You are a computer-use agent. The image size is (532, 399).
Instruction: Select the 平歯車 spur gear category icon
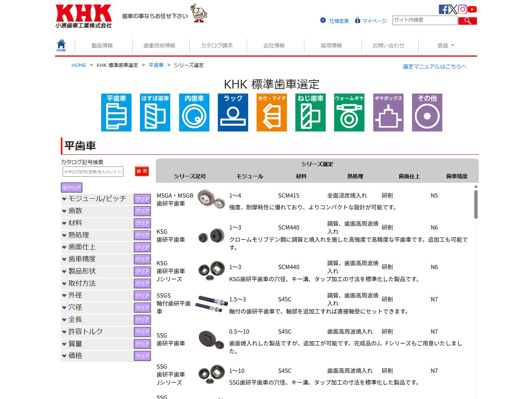[x=116, y=112]
